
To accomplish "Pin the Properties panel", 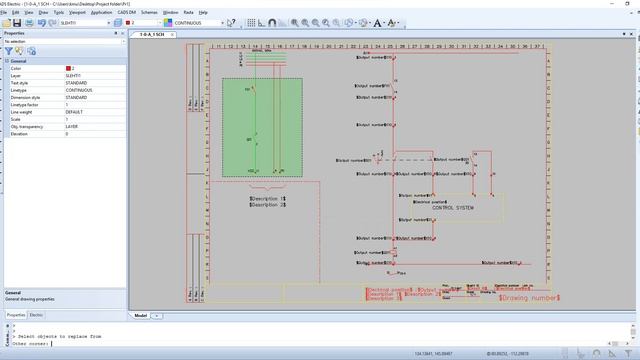I will point(116,33).
